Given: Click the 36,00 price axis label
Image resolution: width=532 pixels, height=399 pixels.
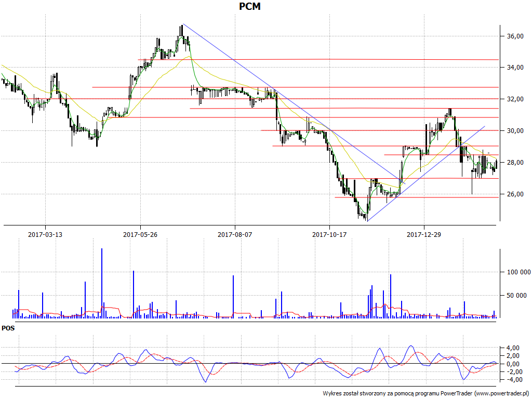Looking at the screenshot, I should (x=515, y=36).
